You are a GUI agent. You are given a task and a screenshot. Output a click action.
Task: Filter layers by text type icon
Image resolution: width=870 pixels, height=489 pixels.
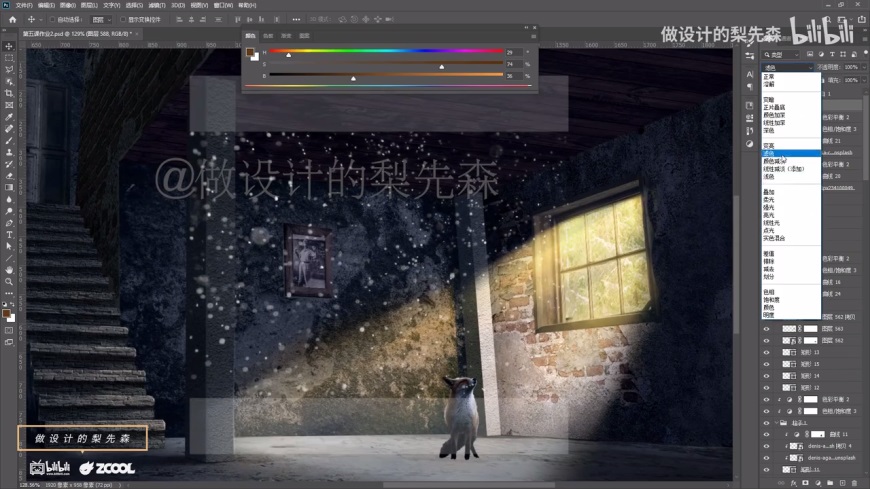tap(832, 54)
